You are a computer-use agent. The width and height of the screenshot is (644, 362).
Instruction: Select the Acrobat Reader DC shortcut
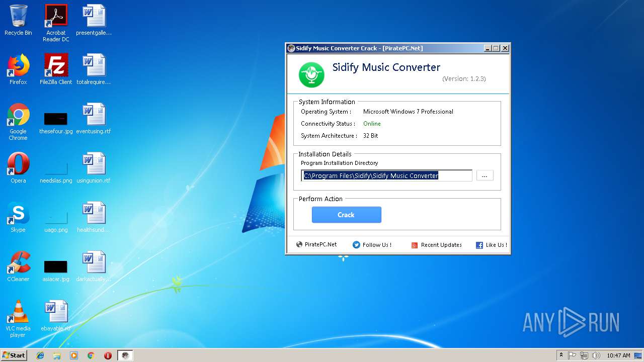(56, 23)
